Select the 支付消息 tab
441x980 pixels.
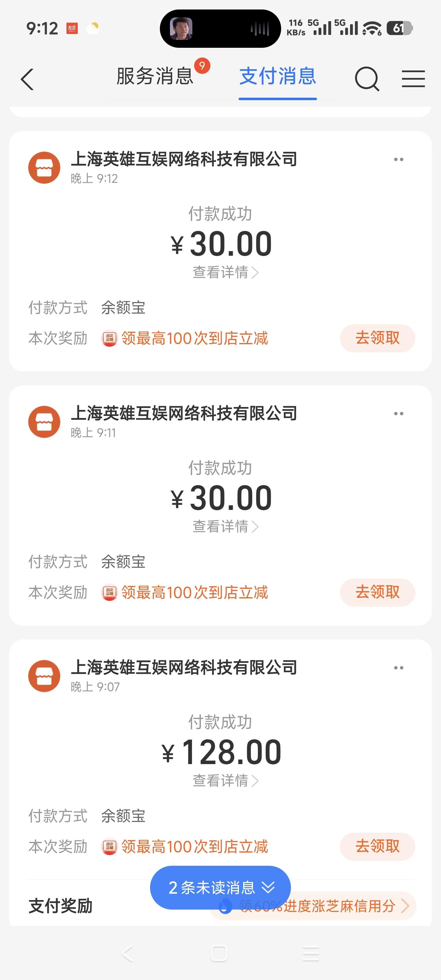pyautogui.click(x=277, y=77)
